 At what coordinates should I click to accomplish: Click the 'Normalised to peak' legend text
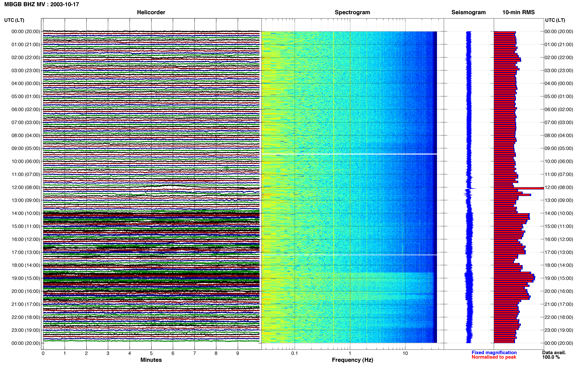coord(494,357)
